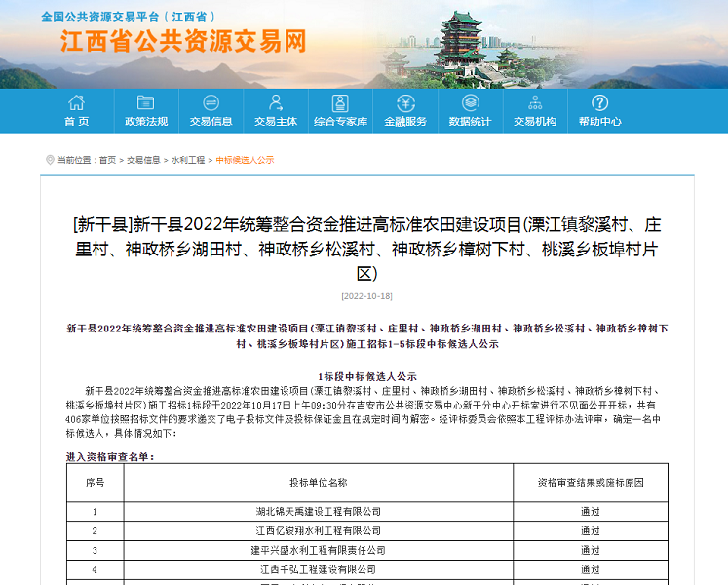Open 综合专家库 using its person icon
728x585 pixels.
340,102
